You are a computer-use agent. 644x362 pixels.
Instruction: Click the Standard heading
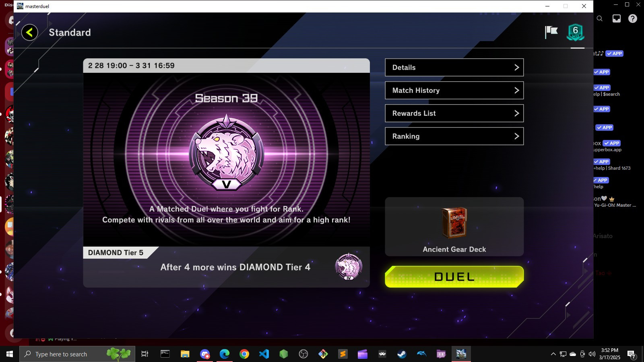(x=70, y=33)
